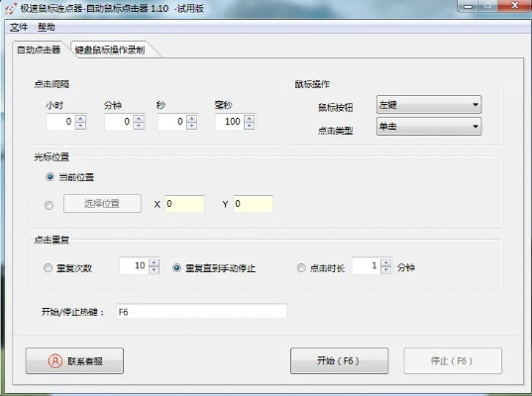The height and width of the screenshot is (396, 532).
Task: Switch to the 键盘鼠标操作录制 tab
Action: pos(110,49)
